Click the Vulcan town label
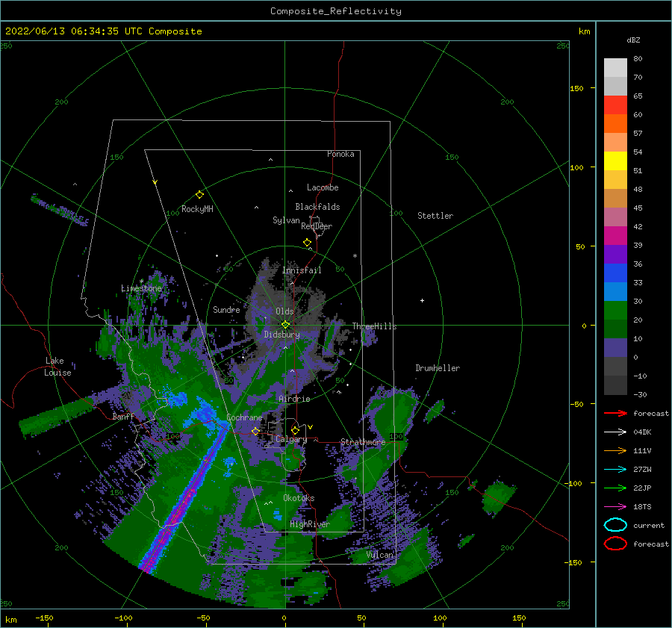This screenshot has height=628, width=672. 379,555
